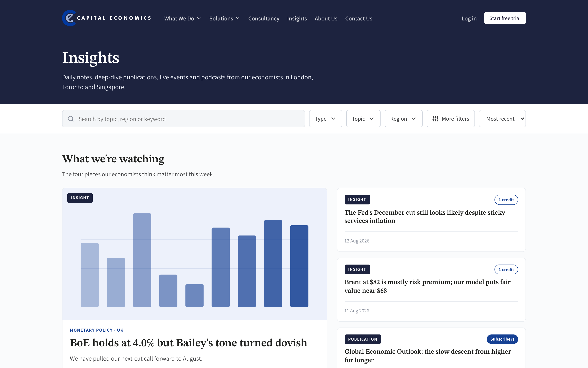Click the What we're watching heading
Screen dimensions: 588x368
click(113, 159)
